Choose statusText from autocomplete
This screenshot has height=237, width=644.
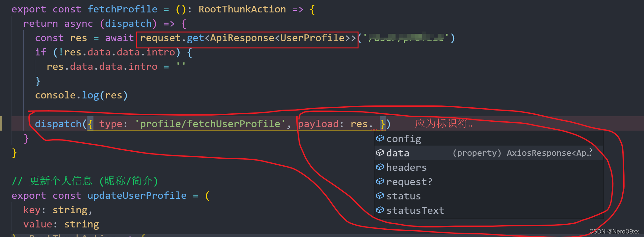click(x=489, y=211)
